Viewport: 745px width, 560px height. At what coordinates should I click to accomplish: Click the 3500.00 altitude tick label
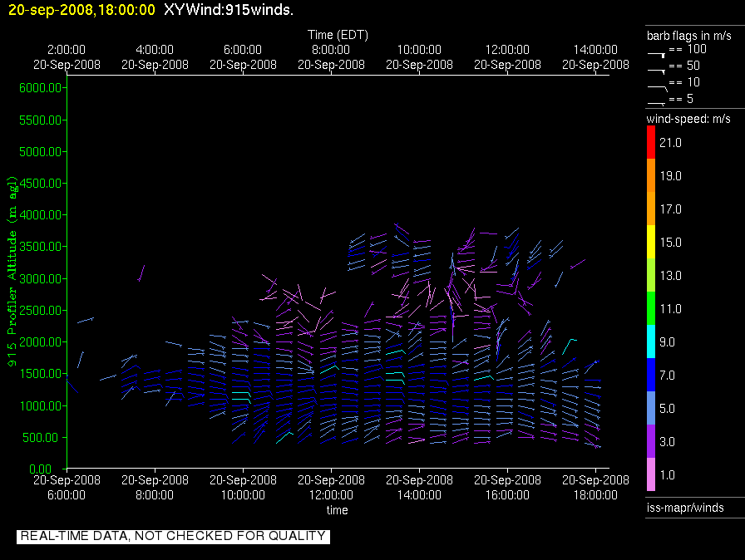coord(41,246)
